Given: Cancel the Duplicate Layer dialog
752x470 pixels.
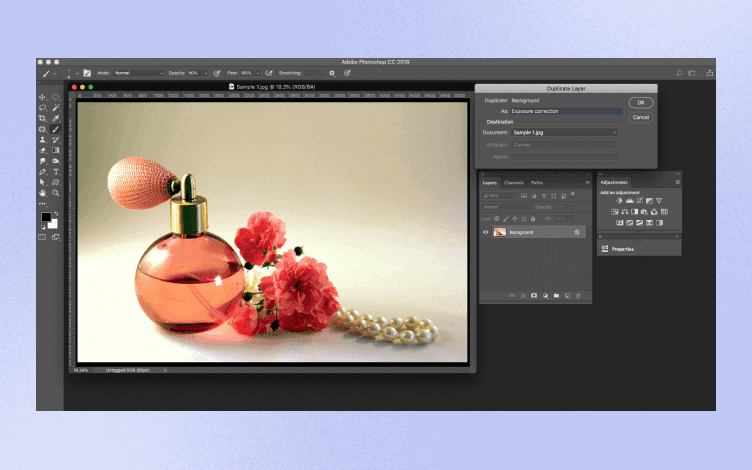Looking at the screenshot, I should click(x=641, y=118).
